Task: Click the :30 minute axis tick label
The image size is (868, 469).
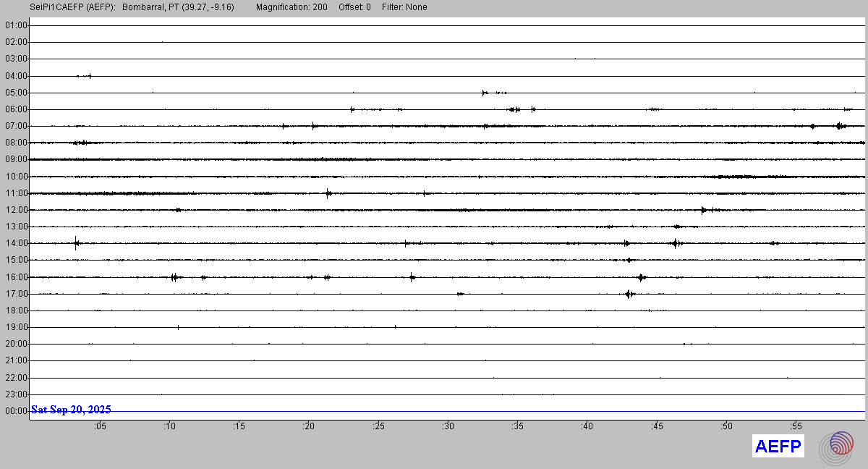Action: 448,427
